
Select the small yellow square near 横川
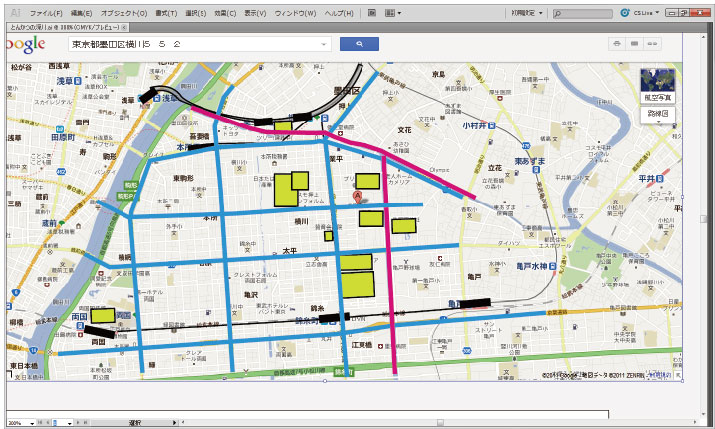[x=328, y=236]
